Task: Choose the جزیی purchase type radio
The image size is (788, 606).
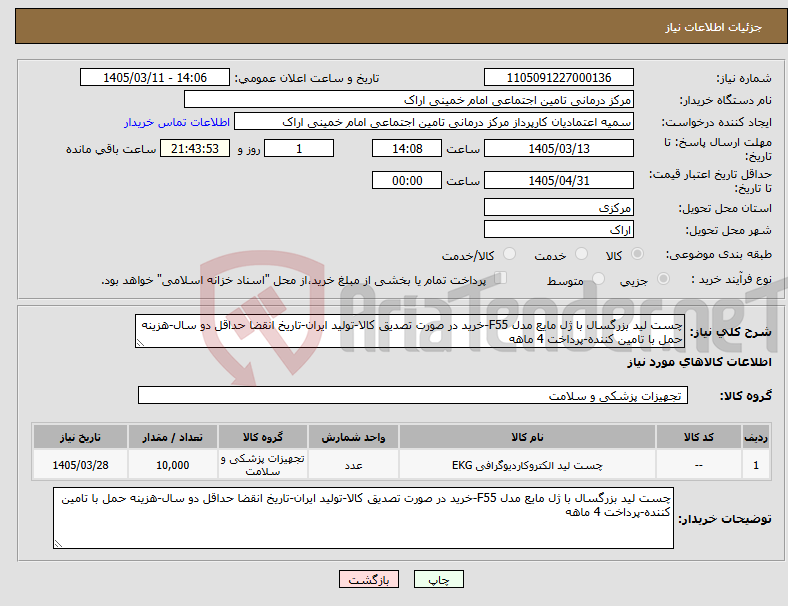Action: point(663,278)
